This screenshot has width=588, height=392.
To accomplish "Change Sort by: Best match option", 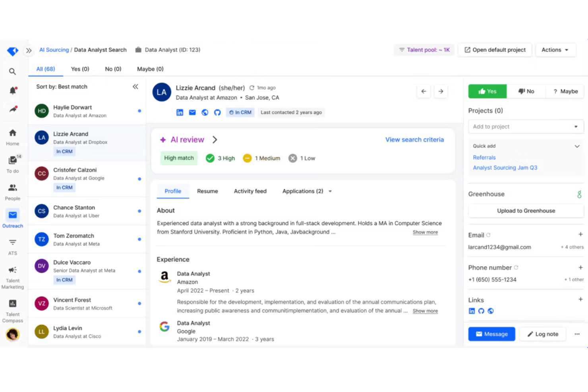I will [62, 87].
